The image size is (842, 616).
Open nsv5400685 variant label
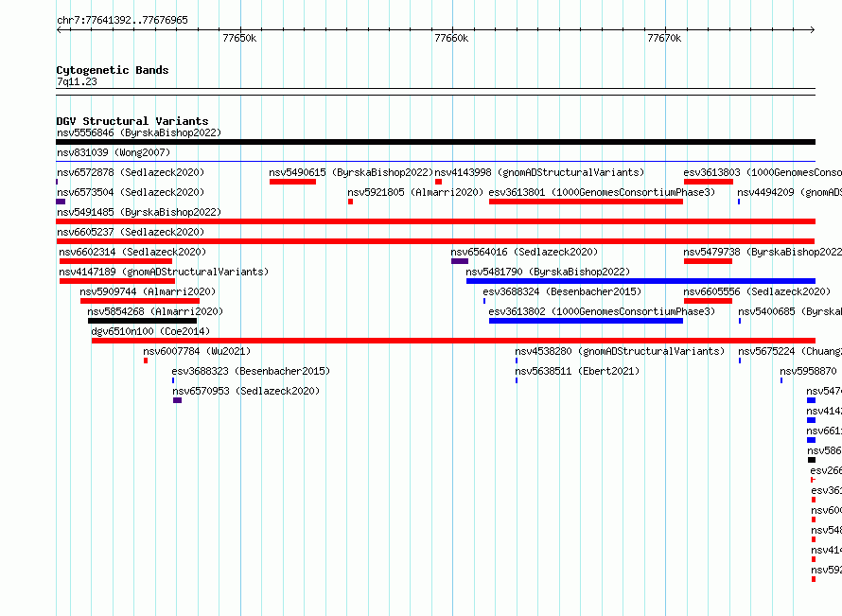coord(790,311)
